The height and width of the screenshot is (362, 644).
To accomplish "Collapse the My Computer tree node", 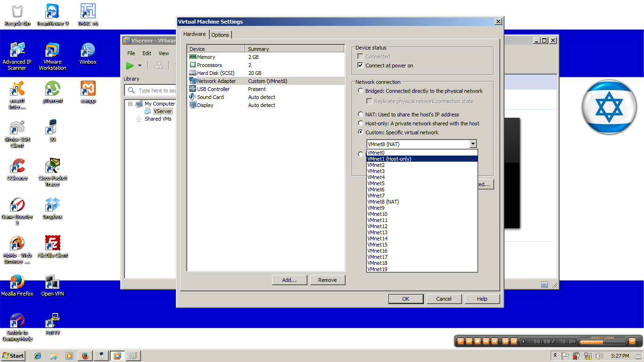I will (131, 104).
